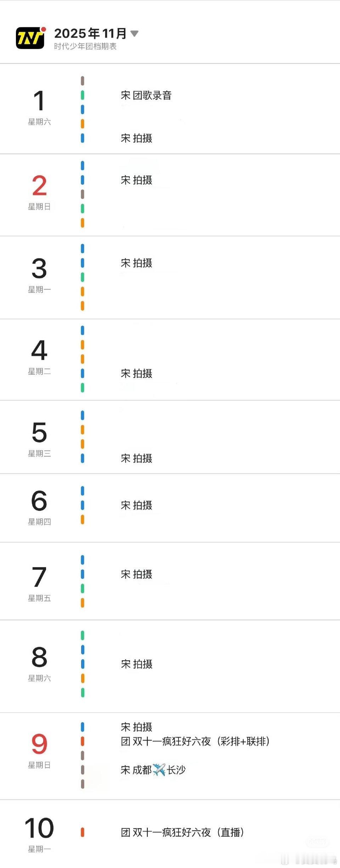
Task: Tap the green top marker on day 8
Action: [83, 635]
